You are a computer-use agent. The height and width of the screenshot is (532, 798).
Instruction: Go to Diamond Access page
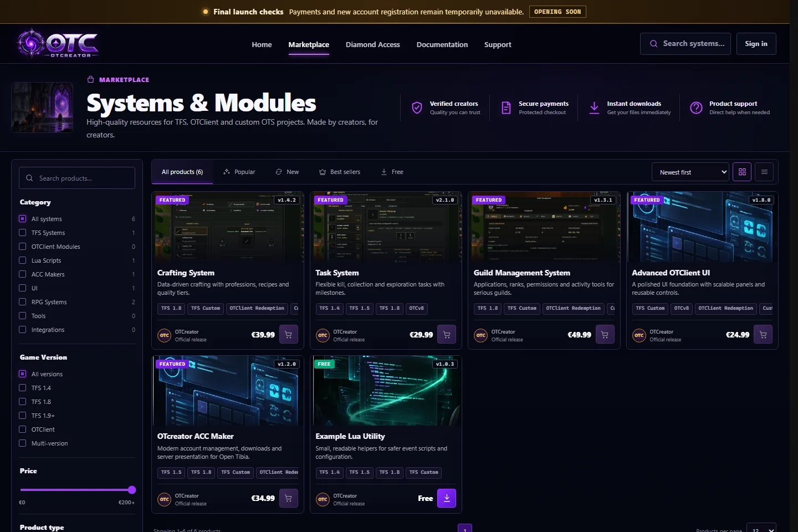373,44
